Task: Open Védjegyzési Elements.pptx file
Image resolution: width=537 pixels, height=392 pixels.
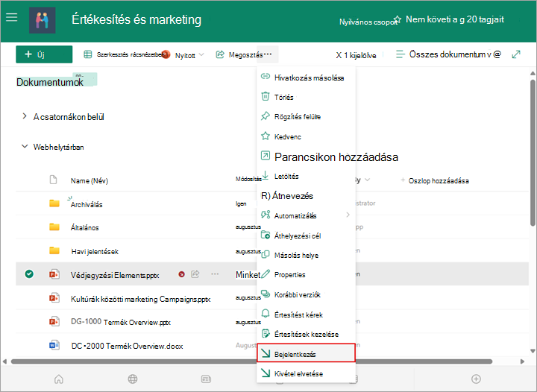Action: (x=115, y=275)
